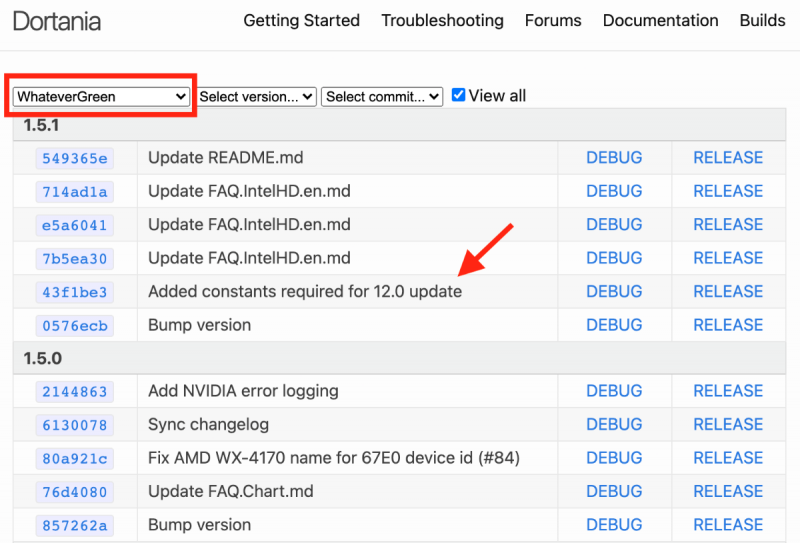View commit 2144863 details

(x=74, y=391)
